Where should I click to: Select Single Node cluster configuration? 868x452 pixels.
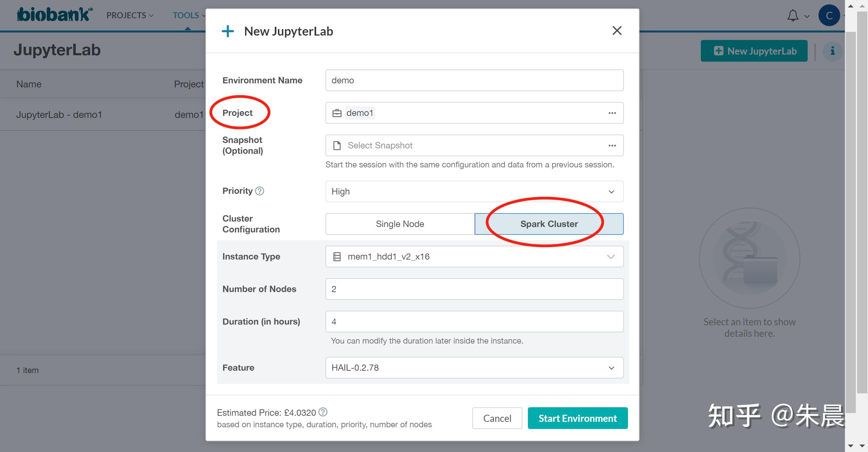coord(400,224)
